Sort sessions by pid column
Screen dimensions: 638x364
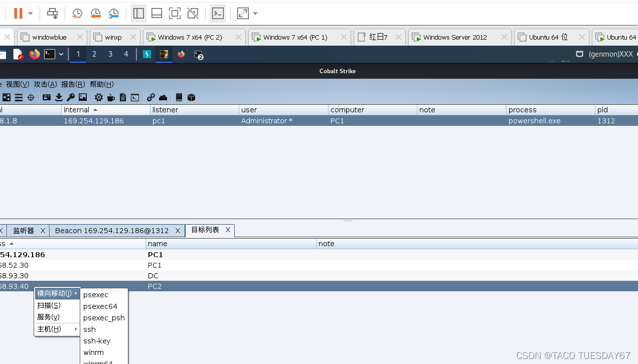(x=616, y=110)
